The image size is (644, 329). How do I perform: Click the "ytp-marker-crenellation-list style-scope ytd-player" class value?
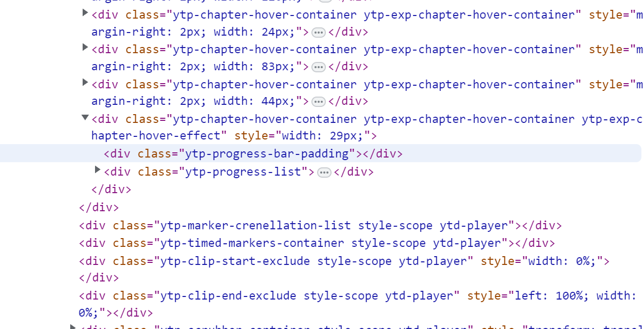point(335,226)
